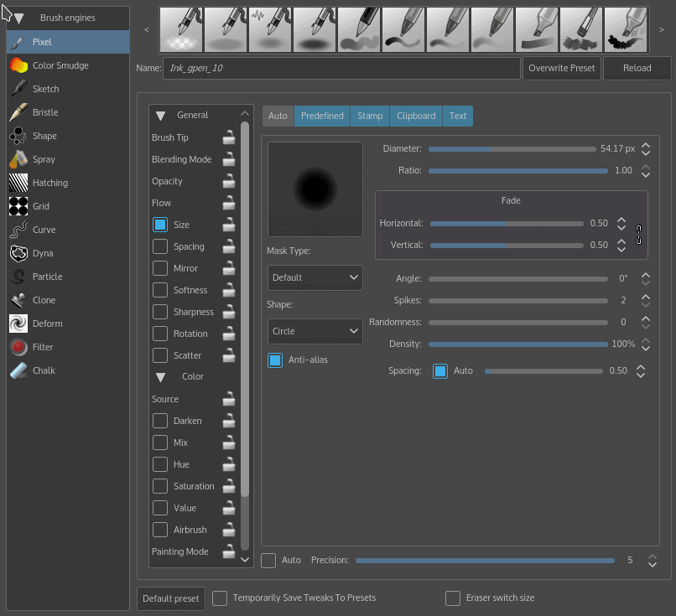The height and width of the screenshot is (616, 676).
Task: Enable Eraser switch size checkbox
Action: click(453, 598)
